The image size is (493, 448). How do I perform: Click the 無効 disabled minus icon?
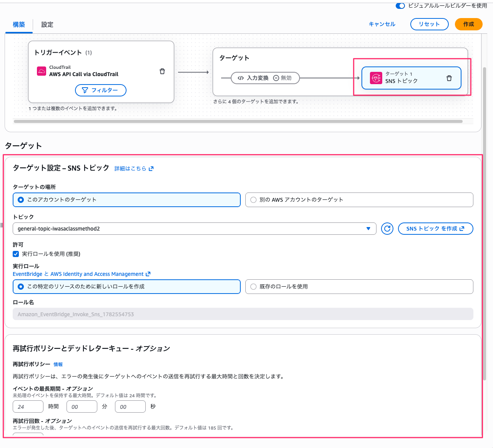point(276,78)
